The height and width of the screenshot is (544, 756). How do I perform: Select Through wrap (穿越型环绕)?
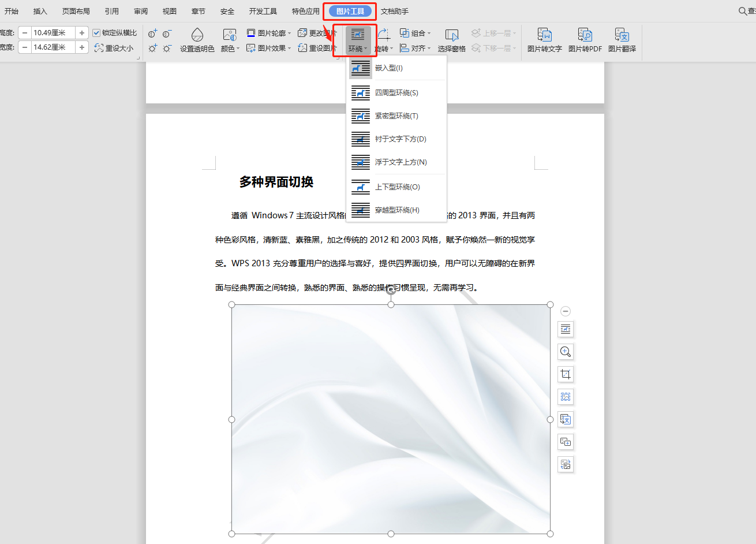396,210
